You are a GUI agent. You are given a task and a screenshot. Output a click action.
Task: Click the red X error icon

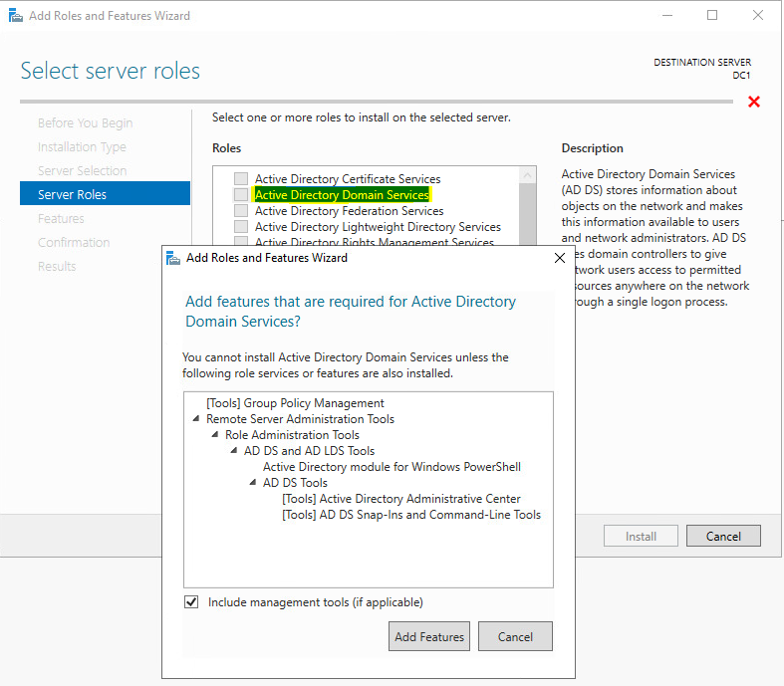click(x=754, y=102)
